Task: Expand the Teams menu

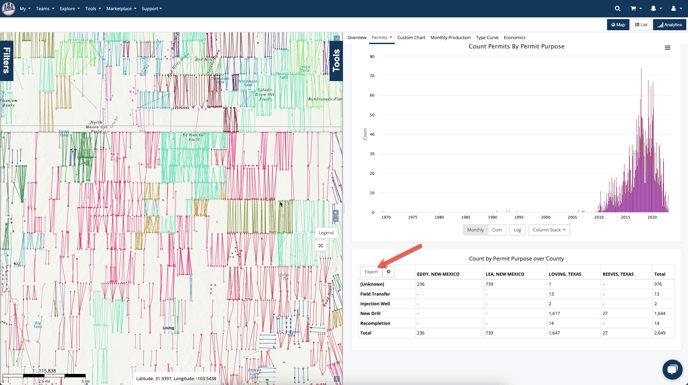Action: tap(45, 8)
